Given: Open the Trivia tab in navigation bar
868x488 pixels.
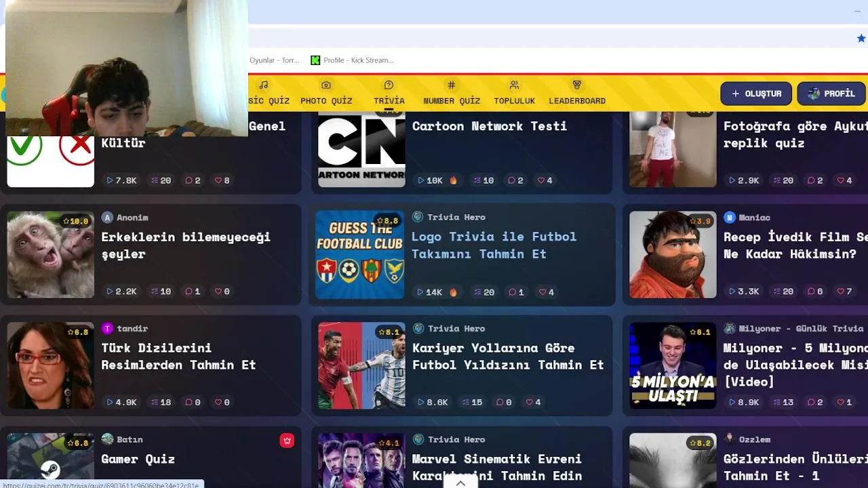Looking at the screenshot, I should [389, 93].
